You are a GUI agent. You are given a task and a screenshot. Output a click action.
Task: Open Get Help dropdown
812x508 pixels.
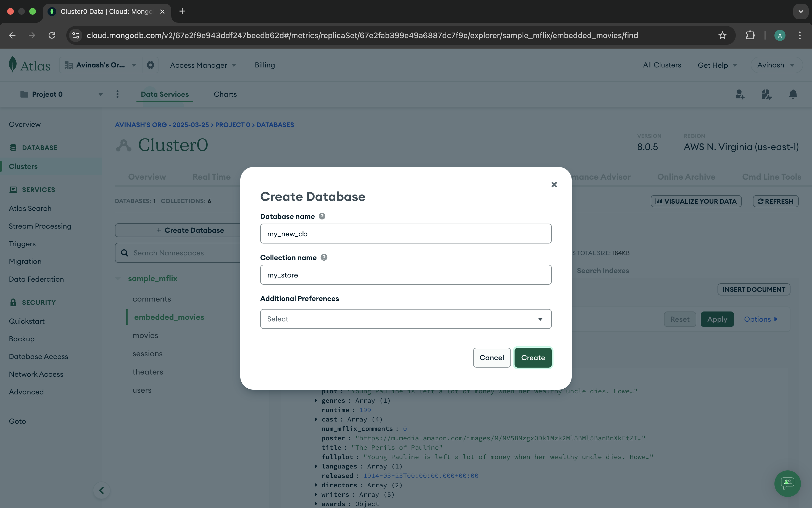point(717,65)
